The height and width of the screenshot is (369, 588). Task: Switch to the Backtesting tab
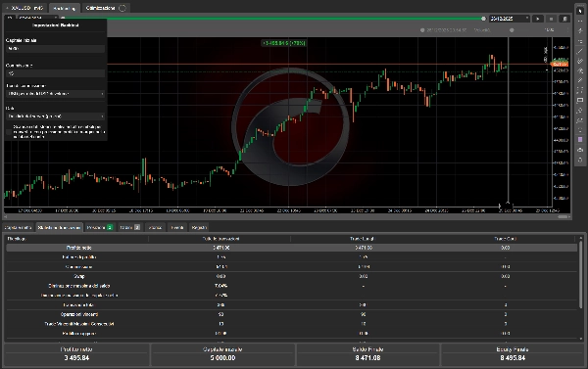64,8
